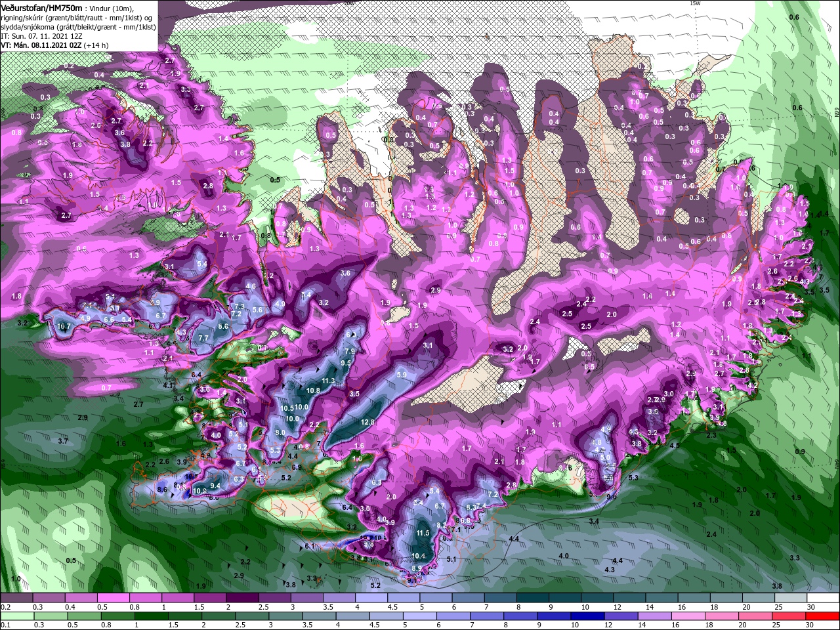Click the 12.8 precipitation value on the map
This screenshot has height=630, width=840.
pyautogui.click(x=367, y=422)
